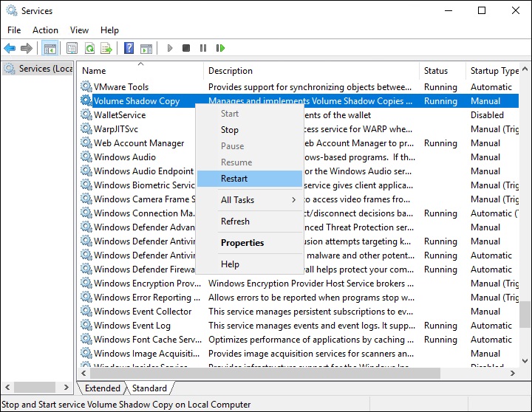Open the View menu
Screen dimensions: 532x412
pos(79,30)
